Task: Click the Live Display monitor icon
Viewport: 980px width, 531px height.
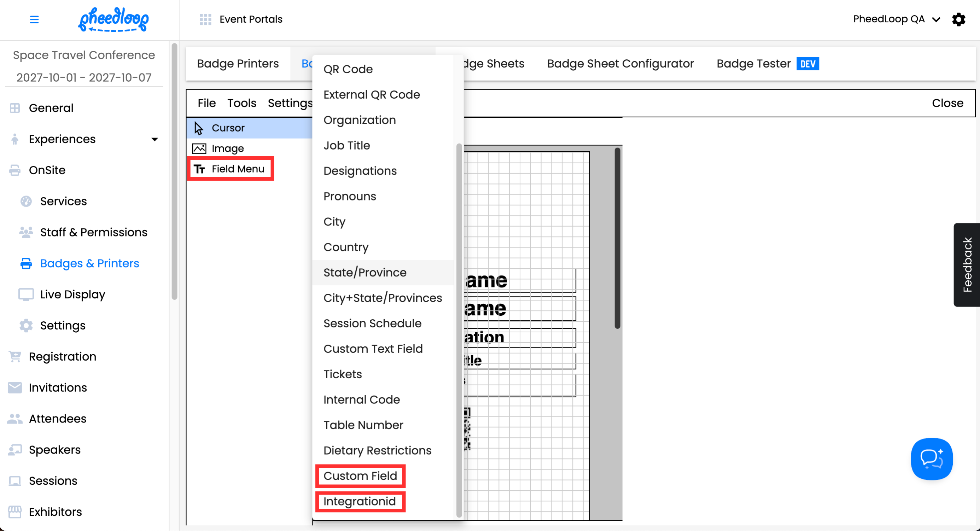Action: point(26,294)
